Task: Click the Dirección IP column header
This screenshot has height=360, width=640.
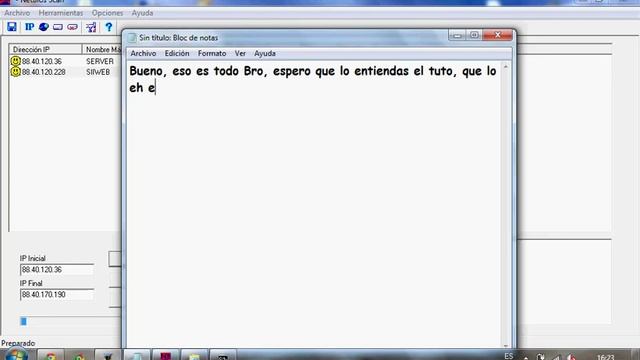Action: [x=45, y=49]
